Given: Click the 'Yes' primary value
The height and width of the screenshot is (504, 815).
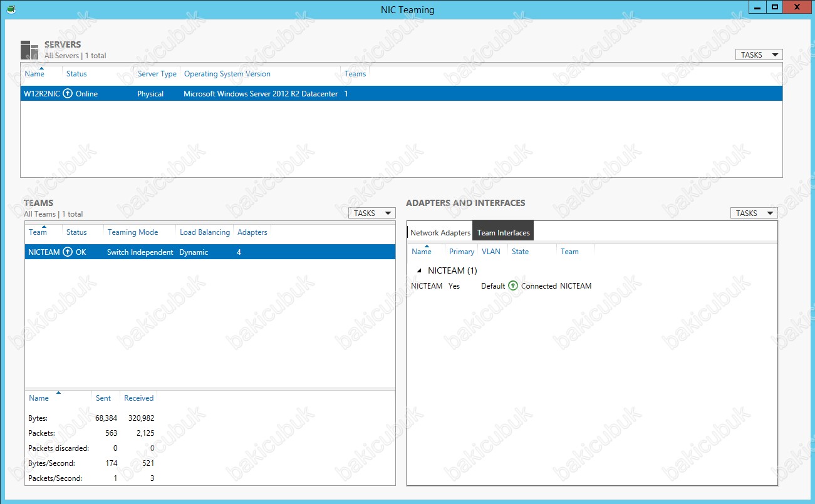Looking at the screenshot, I should (x=454, y=285).
